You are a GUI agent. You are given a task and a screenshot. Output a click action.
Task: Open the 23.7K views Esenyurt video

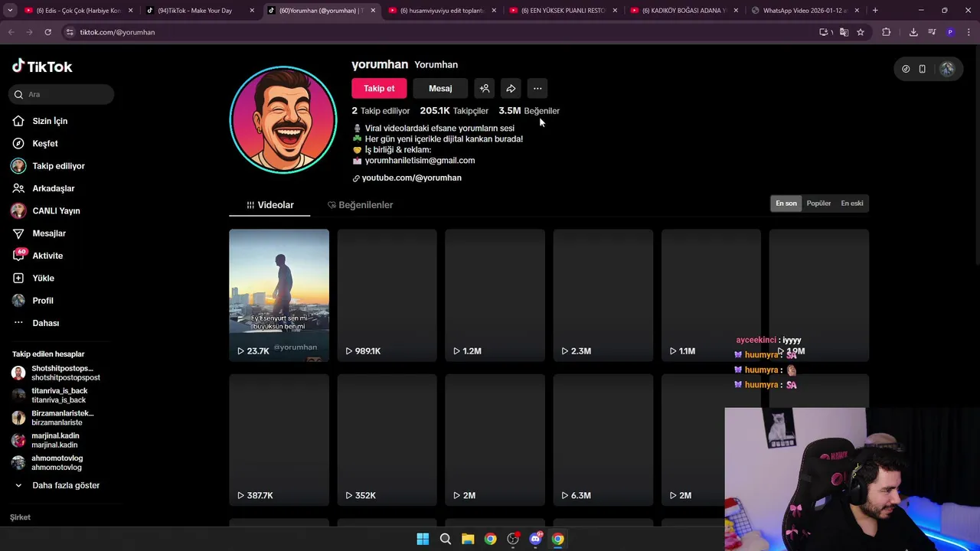tap(279, 295)
